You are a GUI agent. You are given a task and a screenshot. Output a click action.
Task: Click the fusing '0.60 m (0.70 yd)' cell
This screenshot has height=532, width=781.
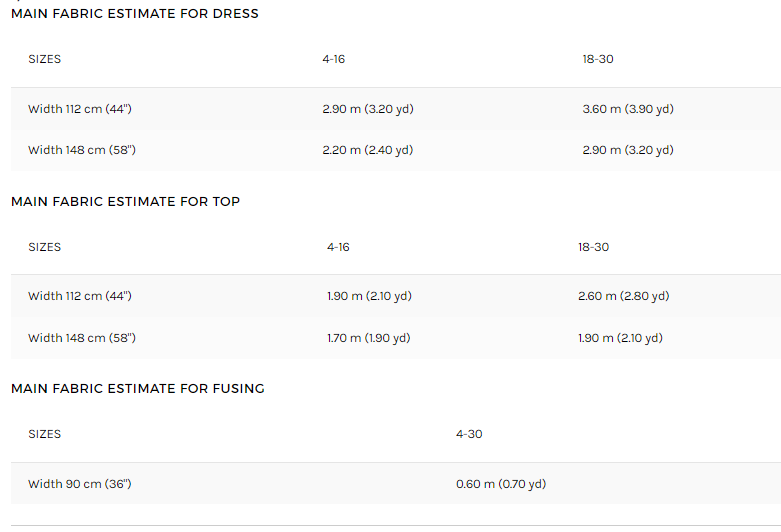(501, 484)
